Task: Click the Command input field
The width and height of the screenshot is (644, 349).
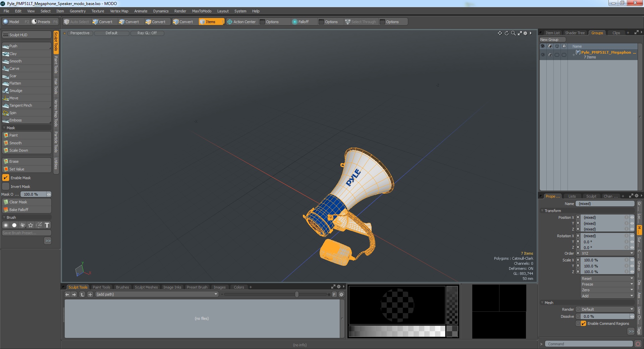Action: tap(589, 344)
